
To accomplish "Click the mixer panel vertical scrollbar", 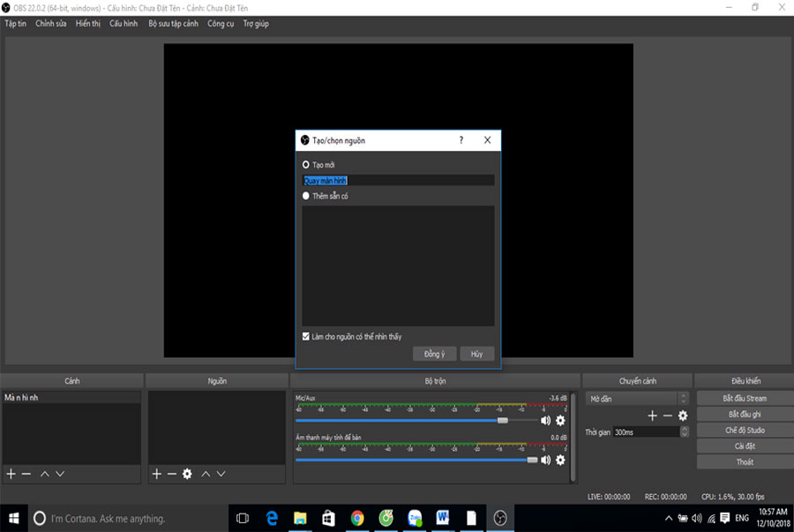I will tap(573, 437).
